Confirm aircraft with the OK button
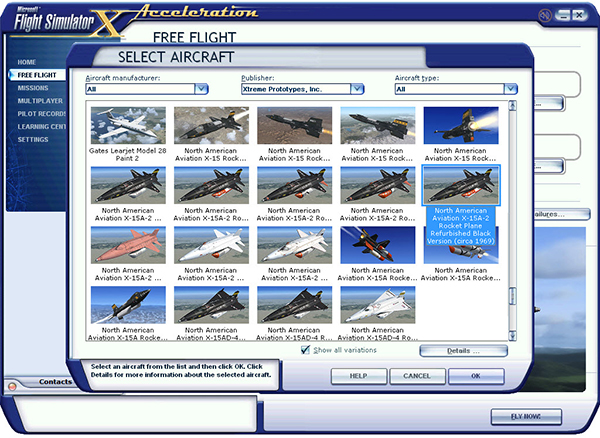This screenshot has height=438, width=600. click(x=476, y=376)
